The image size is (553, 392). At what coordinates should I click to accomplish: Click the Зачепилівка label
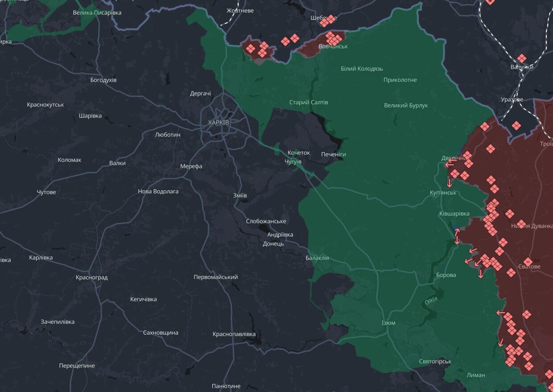[58, 322]
